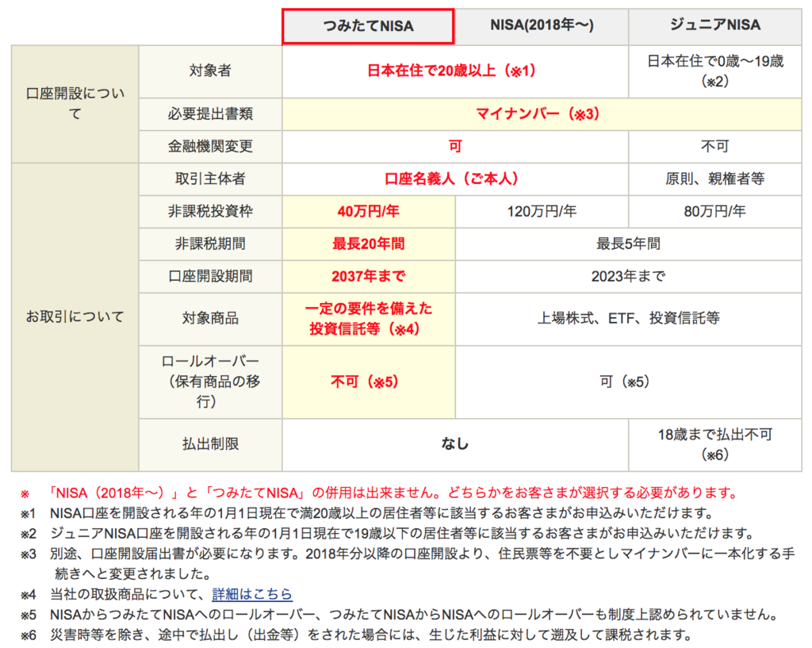
Task: Click the 2023年まで cell
Action: (629, 277)
